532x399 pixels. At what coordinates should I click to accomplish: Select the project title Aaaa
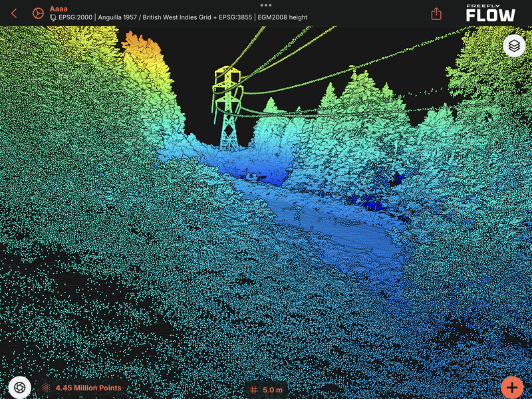coord(59,9)
